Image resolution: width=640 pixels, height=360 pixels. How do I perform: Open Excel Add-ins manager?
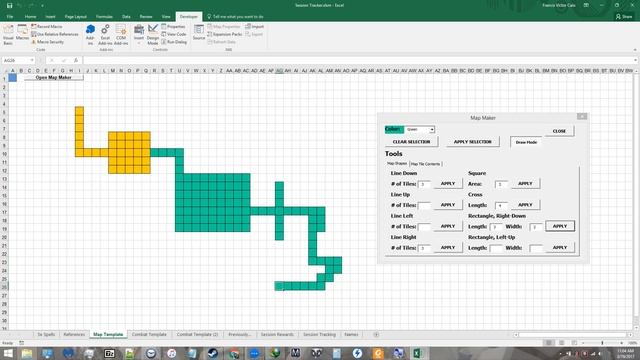point(105,35)
